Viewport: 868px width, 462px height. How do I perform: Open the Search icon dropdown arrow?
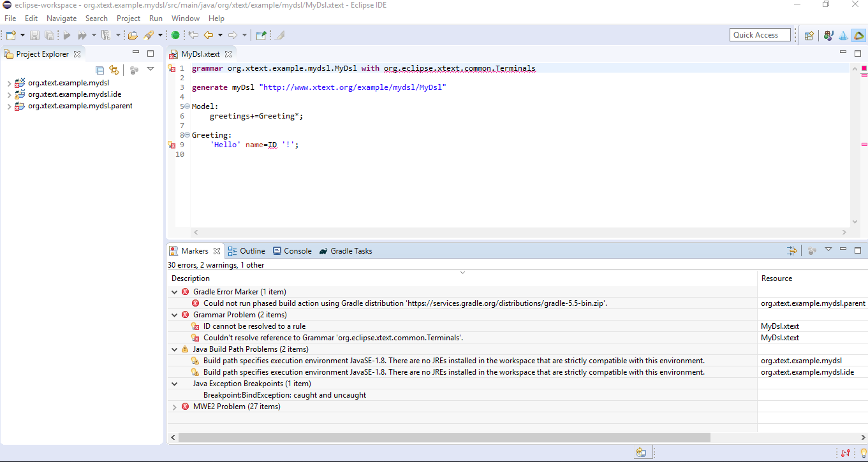click(160, 36)
